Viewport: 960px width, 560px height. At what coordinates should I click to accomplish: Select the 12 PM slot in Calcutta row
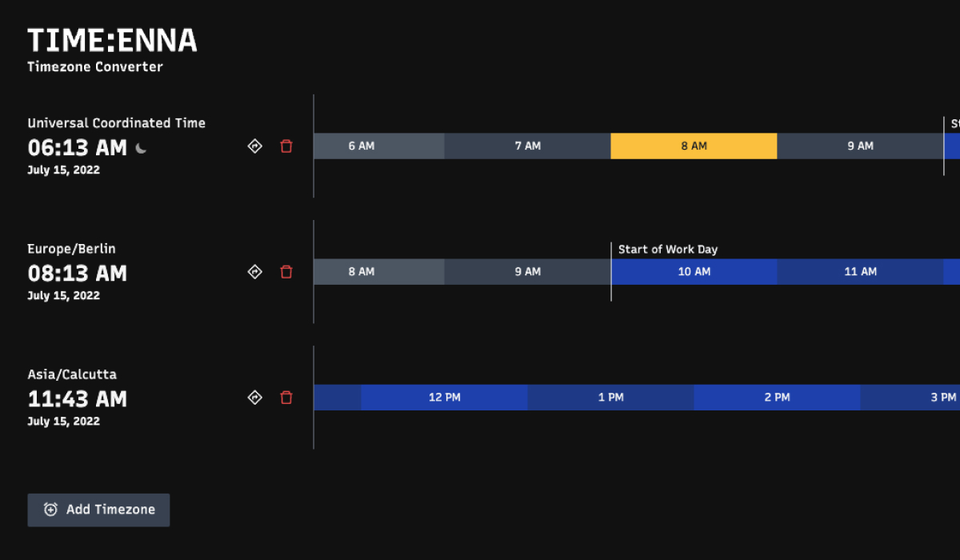point(444,398)
